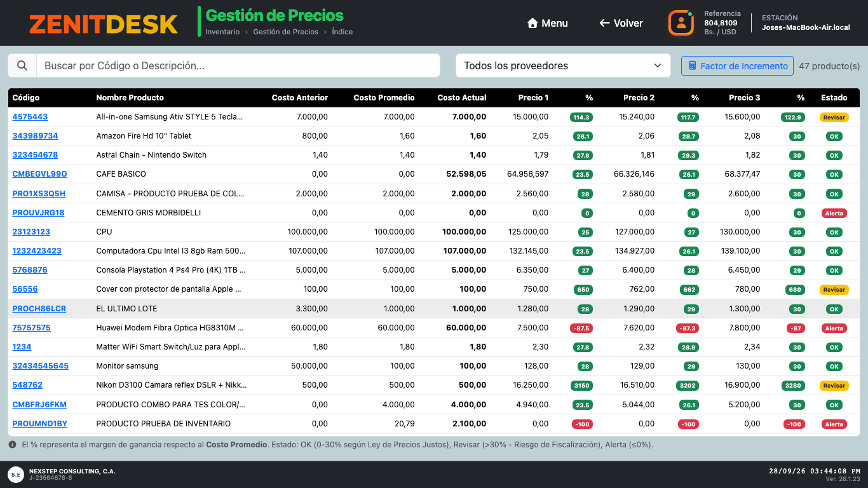Open product code 56556
This screenshot has width=868, height=488.
click(x=25, y=289)
